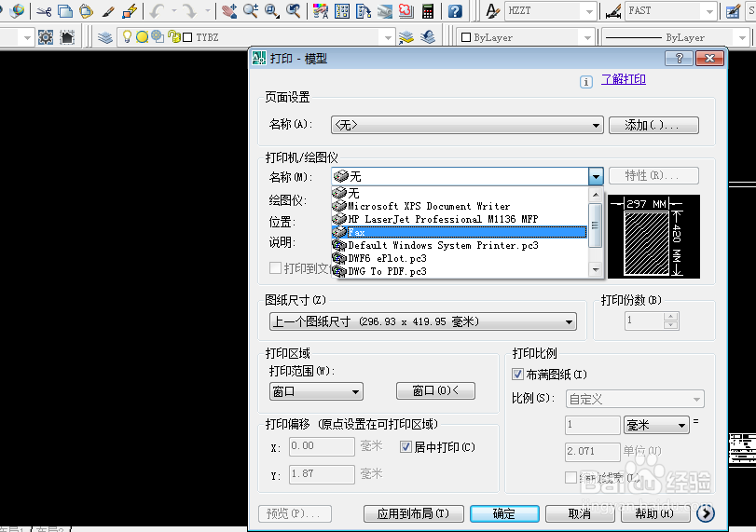The width and height of the screenshot is (756, 532).
Task: Click the Text Style icon beside HZZT
Action: click(x=492, y=10)
